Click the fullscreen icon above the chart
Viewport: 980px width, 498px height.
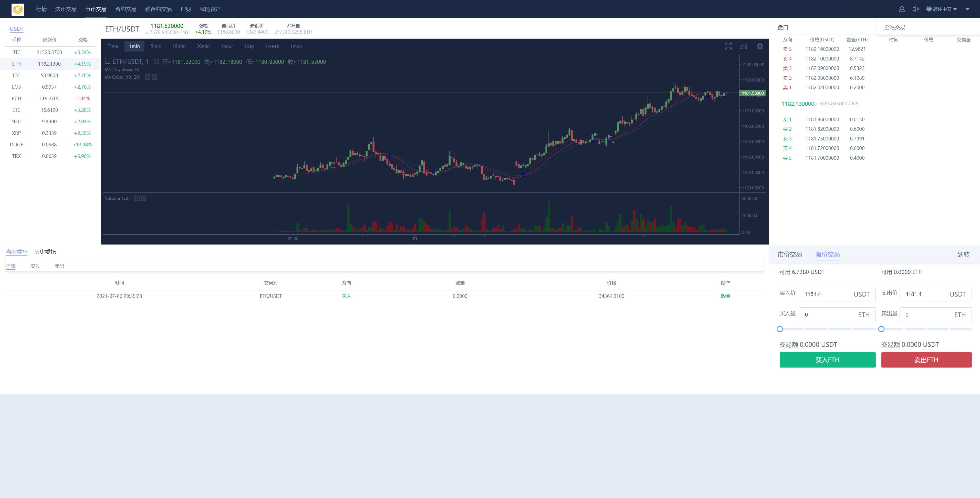(728, 46)
